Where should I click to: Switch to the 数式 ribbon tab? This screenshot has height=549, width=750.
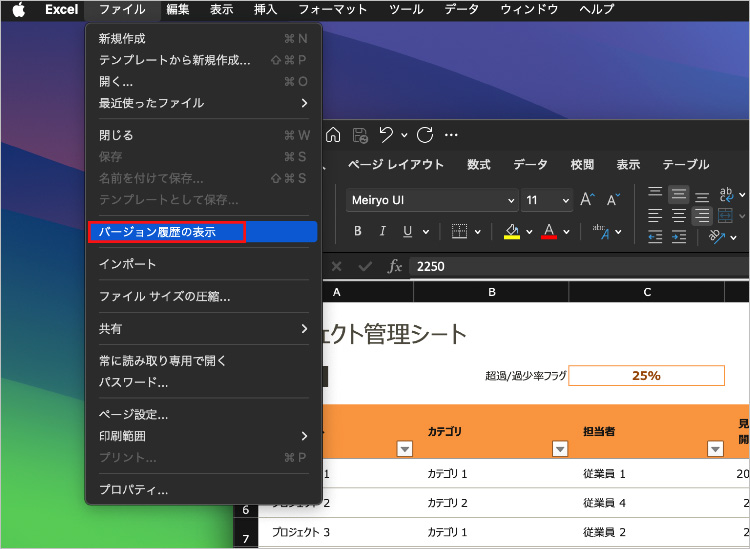[479, 165]
